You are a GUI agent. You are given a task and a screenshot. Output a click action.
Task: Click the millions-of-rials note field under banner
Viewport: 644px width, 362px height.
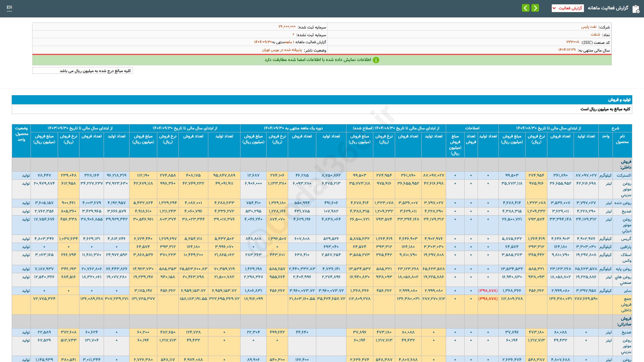tap(83, 71)
